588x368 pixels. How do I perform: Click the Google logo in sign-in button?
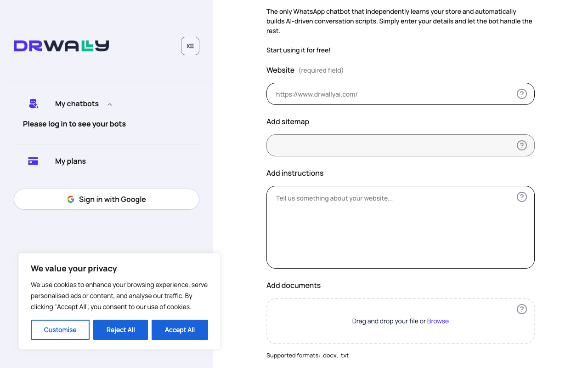click(x=71, y=199)
